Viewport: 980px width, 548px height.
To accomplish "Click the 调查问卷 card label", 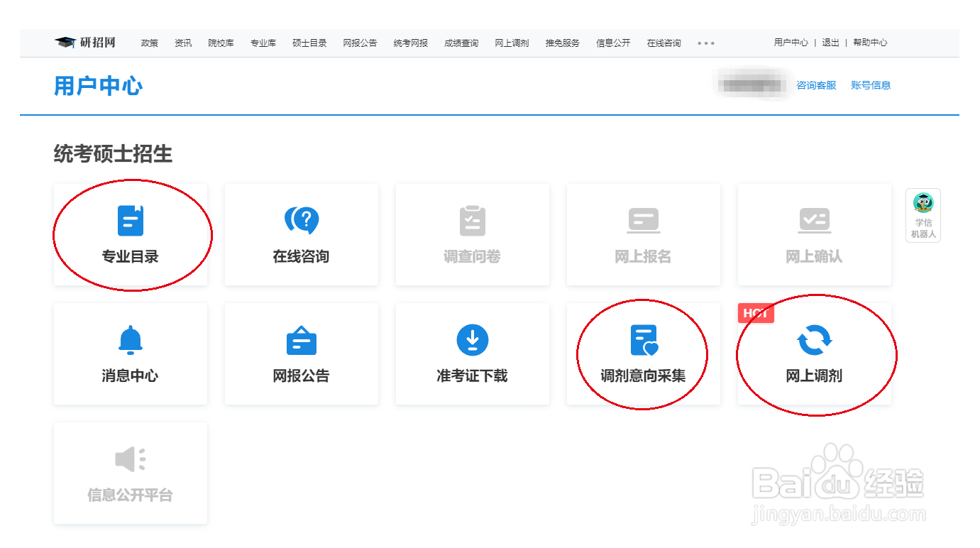I will point(473,257).
